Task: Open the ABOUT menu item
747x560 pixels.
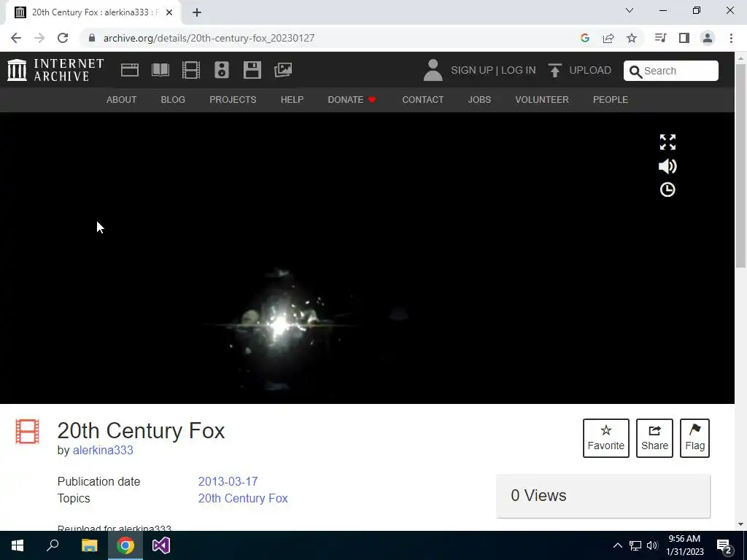Action: pyautogui.click(x=121, y=99)
